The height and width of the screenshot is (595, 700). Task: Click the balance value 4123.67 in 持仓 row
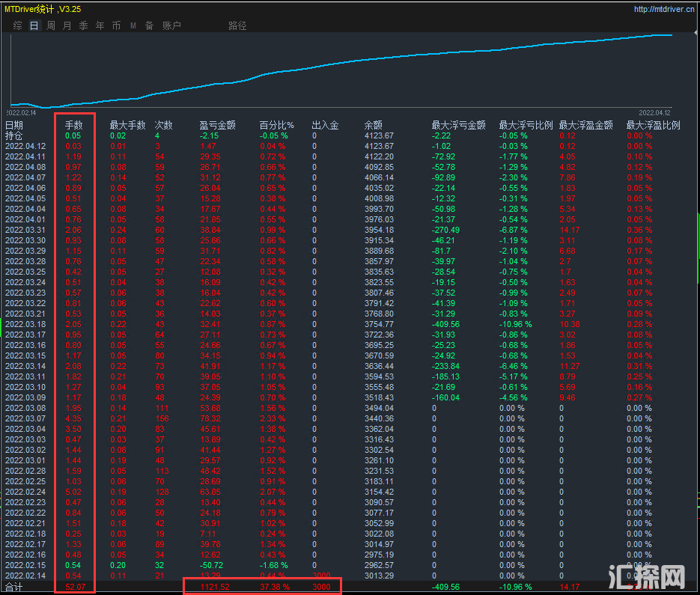379,135
